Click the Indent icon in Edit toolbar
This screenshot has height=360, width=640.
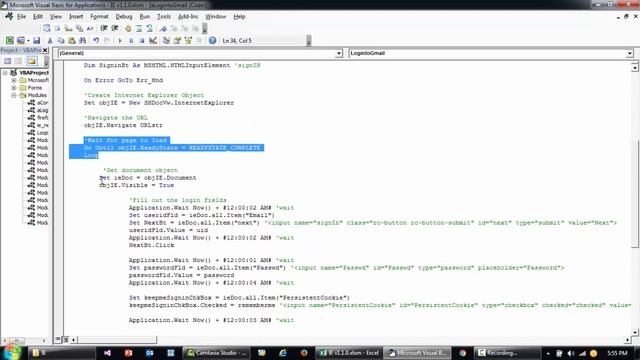(104, 29)
